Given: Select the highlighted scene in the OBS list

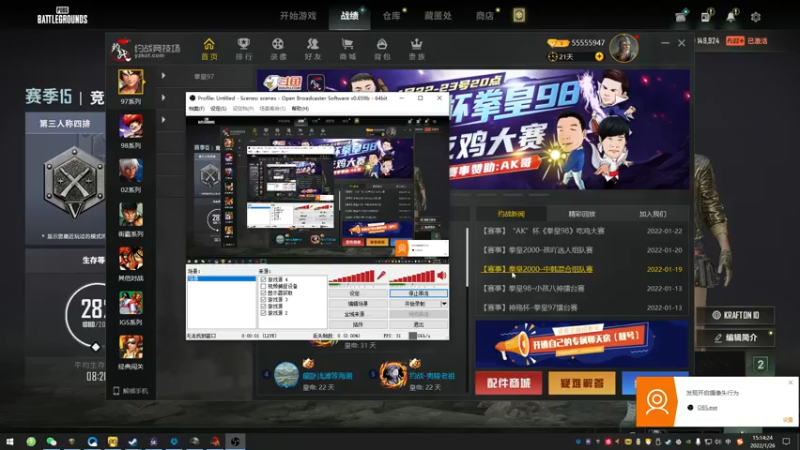Looking at the screenshot, I should tap(222, 279).
